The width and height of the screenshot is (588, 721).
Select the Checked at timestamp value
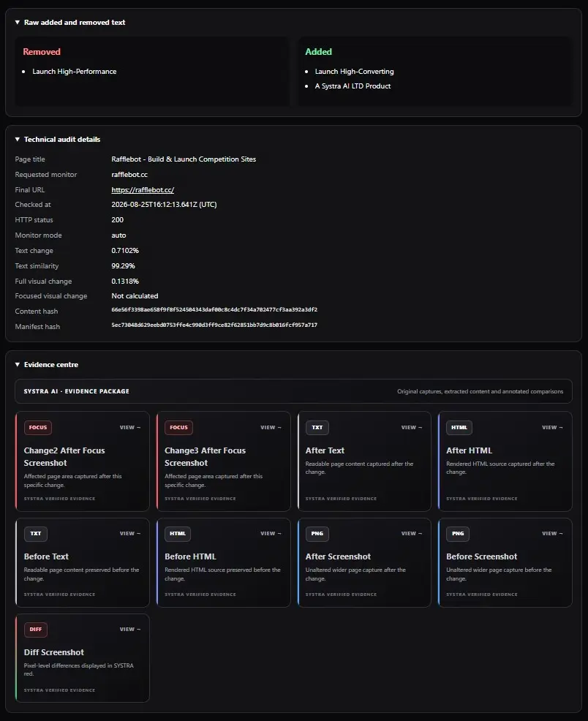click(x=164, y=205)
